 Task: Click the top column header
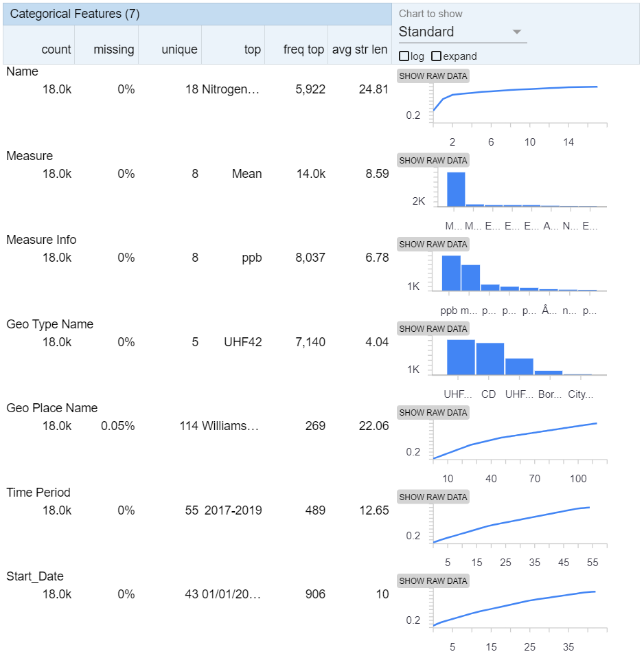tap(253, 49)
